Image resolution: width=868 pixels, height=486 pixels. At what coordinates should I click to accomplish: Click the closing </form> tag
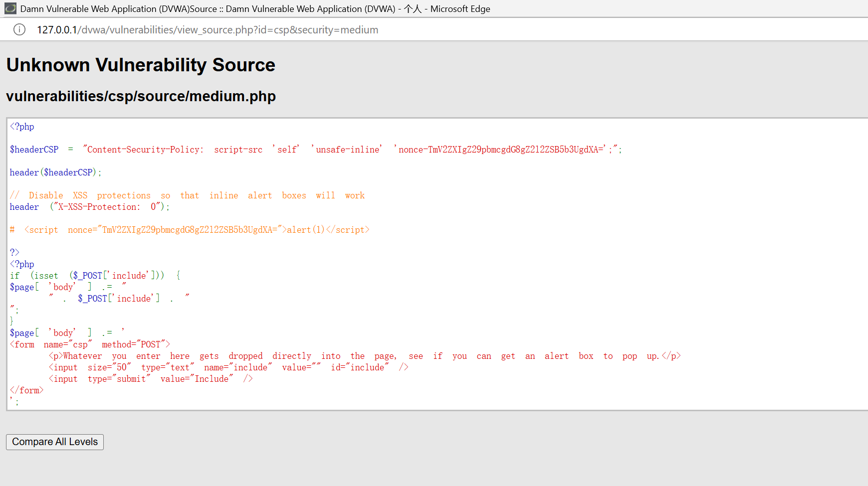click(27, 390)
